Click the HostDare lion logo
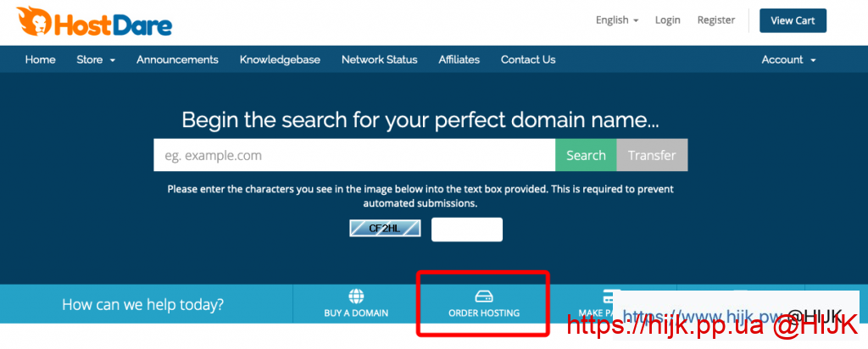Image resolution: width=868 pixels, height=349 pixels. click(31, 22)
